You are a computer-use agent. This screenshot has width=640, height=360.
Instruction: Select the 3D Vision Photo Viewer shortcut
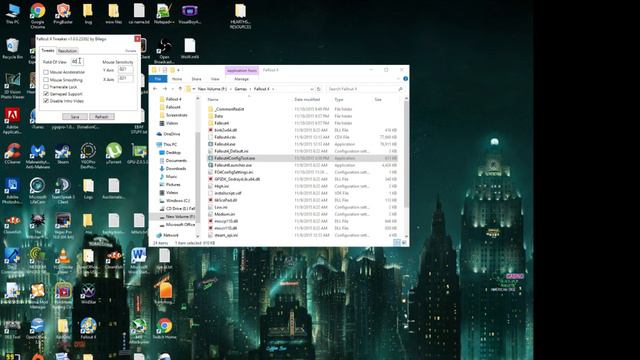12,86
